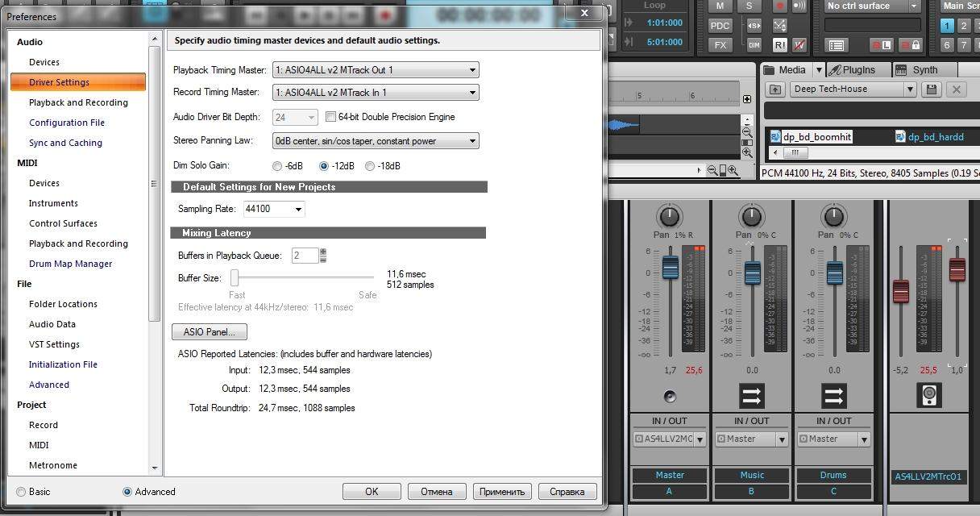Click the Отмена button
Screen dimensions: 980x516
pos(436,491)
